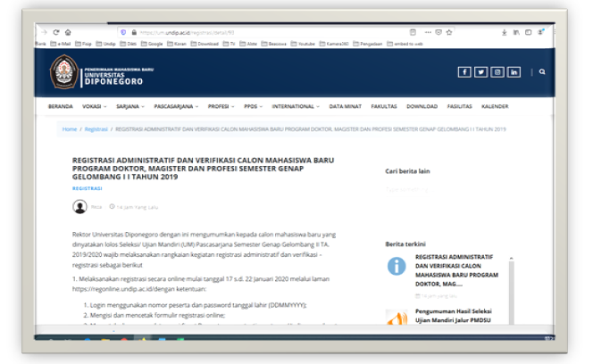
Task: Click the blue REGISTRASI category tag
Action: (x=87, y=188)
